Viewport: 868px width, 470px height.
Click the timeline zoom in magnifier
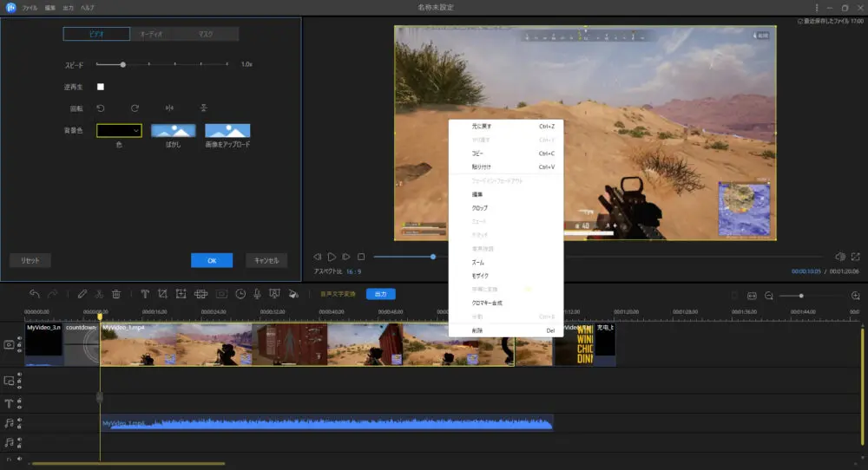click(x=855, y=296)
